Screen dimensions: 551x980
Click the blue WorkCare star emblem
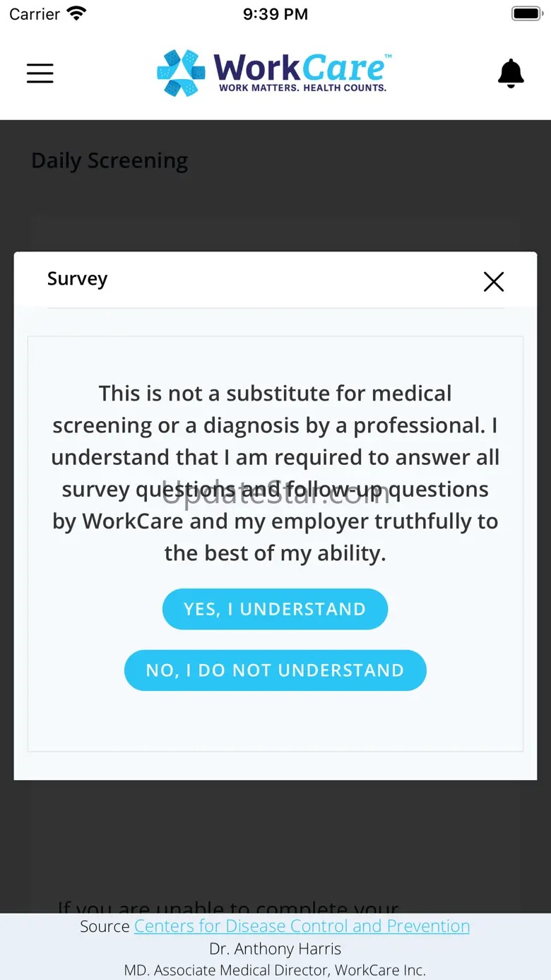pos(181,73)
